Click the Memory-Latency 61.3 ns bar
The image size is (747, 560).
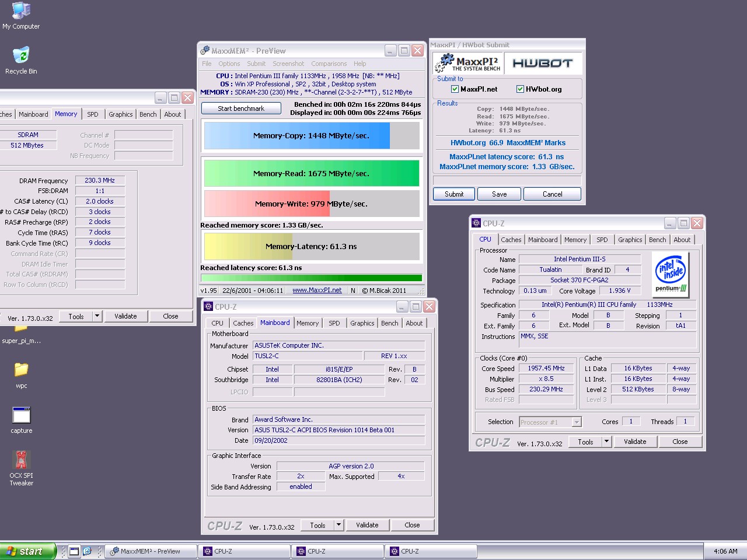312,246
